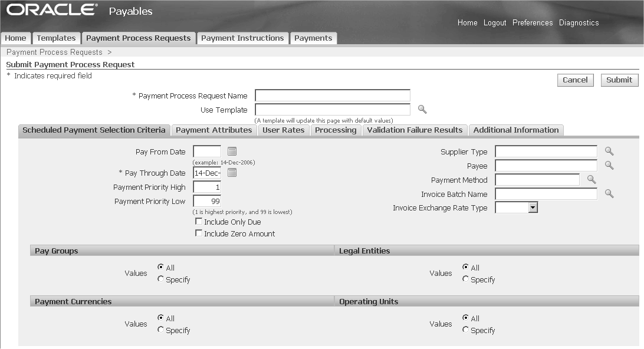Viewport: 644px width, 349px height.
Task: Click the Cancel button
Action: [575, 80]
